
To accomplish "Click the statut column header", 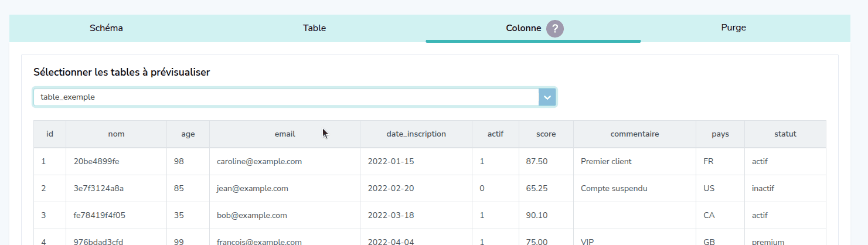I will (x=785, y=134).
